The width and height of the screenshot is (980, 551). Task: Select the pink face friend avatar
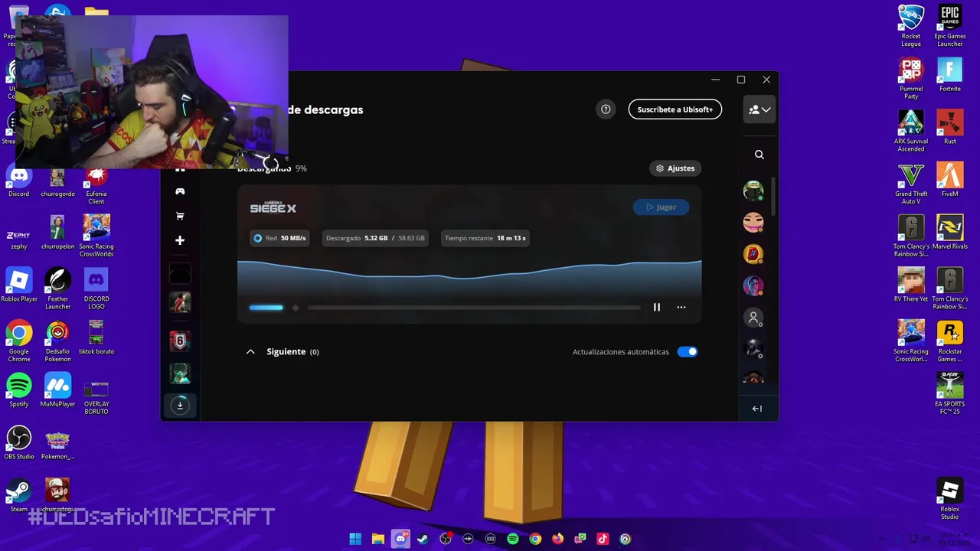(x=753, y=223)
